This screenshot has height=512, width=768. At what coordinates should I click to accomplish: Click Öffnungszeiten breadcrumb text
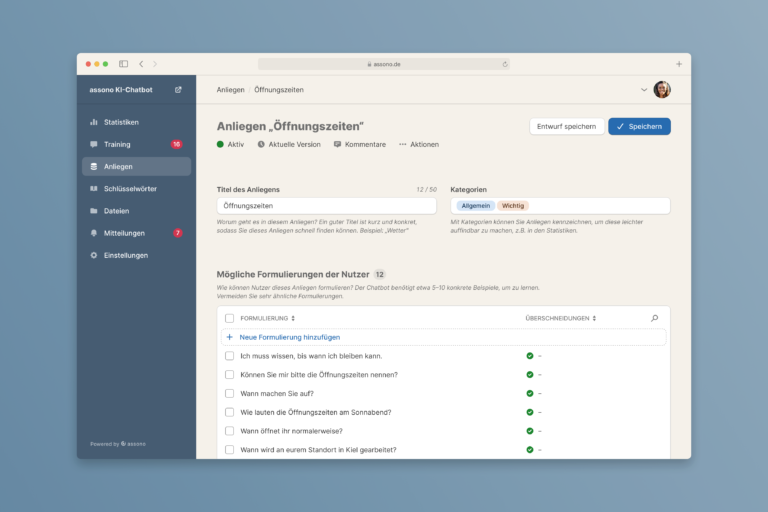click(x=279, y=90)
